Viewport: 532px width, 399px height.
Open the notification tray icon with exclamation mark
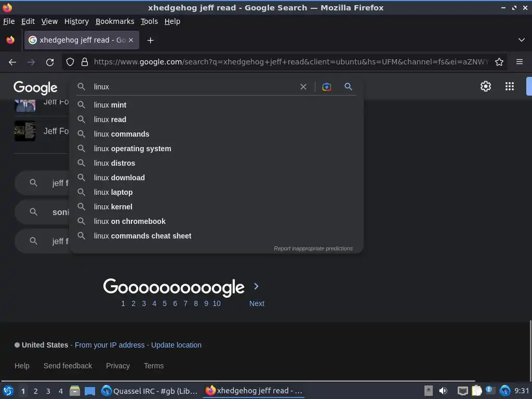(490, 390)
